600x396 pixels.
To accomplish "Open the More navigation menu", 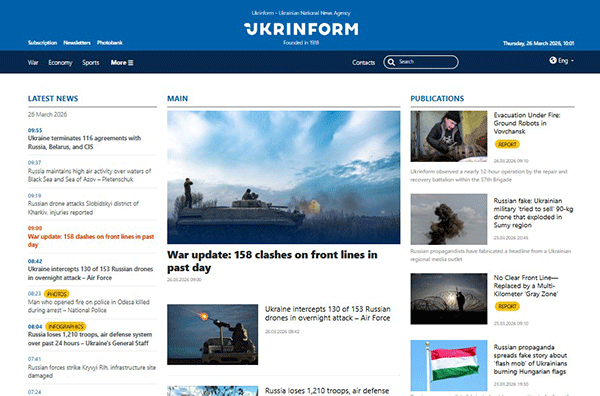I will 122,63.
